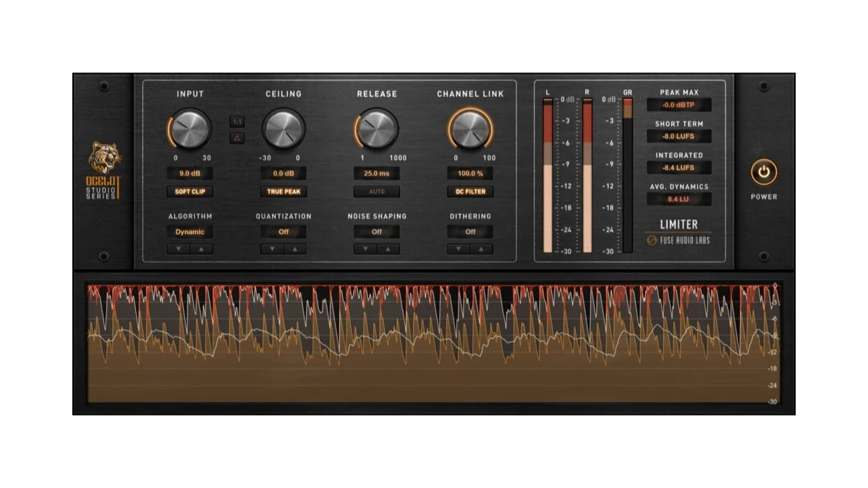Click the 25.0 ms release value field
Screen dimensions: 868x488
coord(377,174)
